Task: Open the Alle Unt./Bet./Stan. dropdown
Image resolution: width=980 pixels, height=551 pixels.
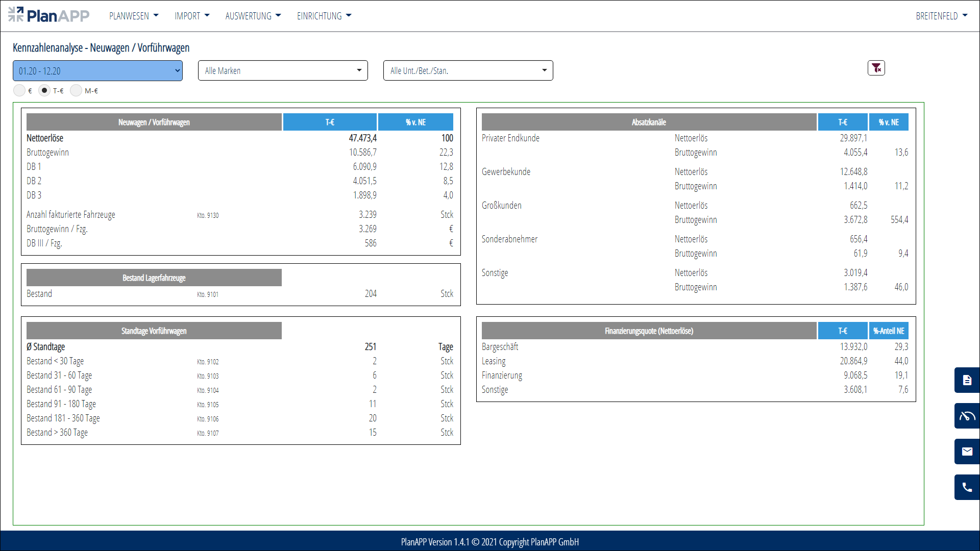Action: 468,70
